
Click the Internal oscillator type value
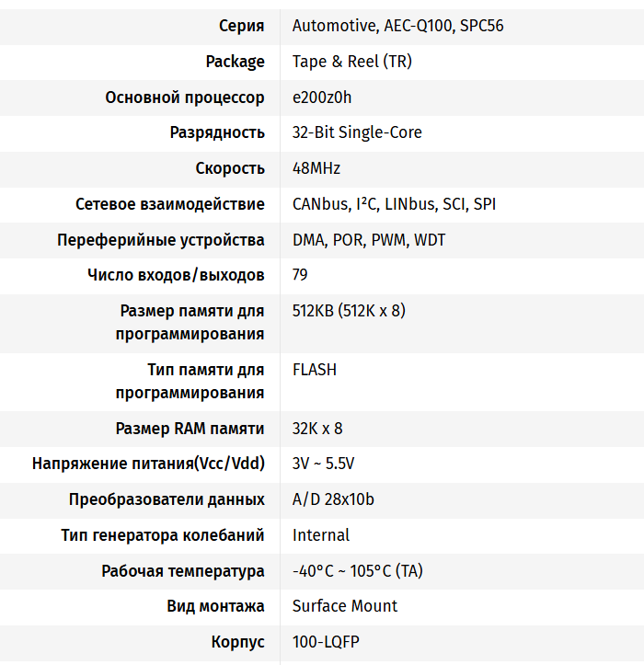coord(321,535)
